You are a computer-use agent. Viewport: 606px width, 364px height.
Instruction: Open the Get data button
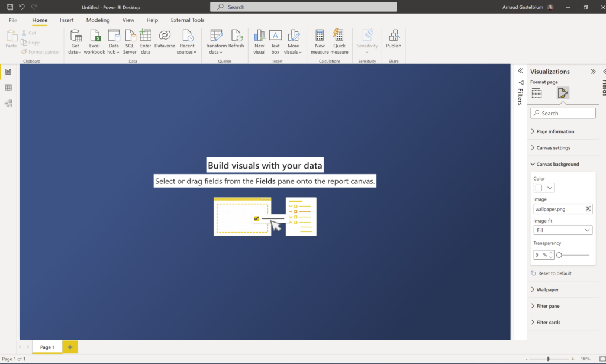click(75, 42)
